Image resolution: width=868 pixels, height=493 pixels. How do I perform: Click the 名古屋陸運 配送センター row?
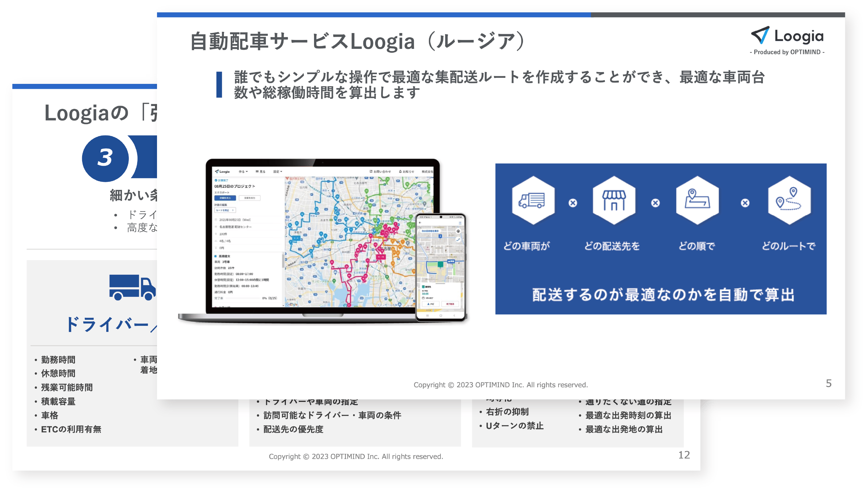[x=235, y=227]
